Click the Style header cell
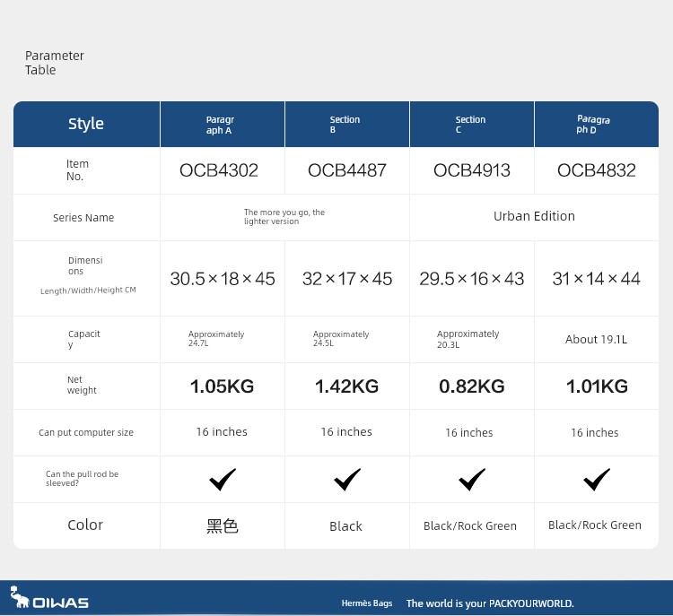The height and width of the screenshot is (616, 673). 86,124
